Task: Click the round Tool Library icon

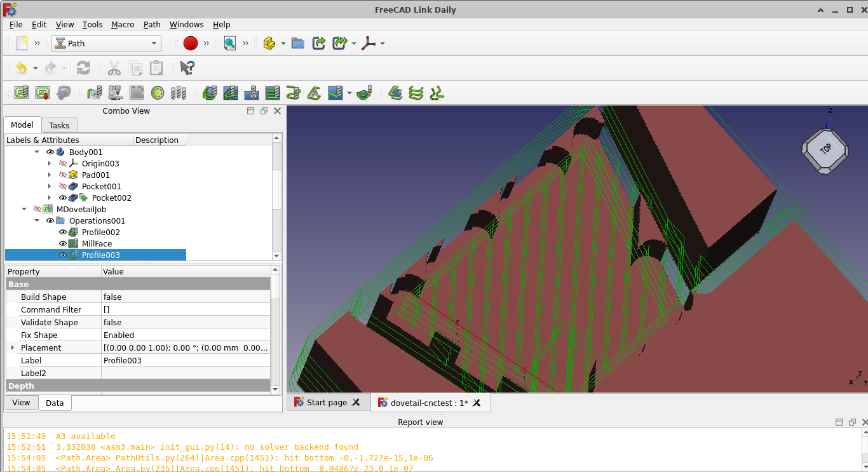Action: coord(158,93)
